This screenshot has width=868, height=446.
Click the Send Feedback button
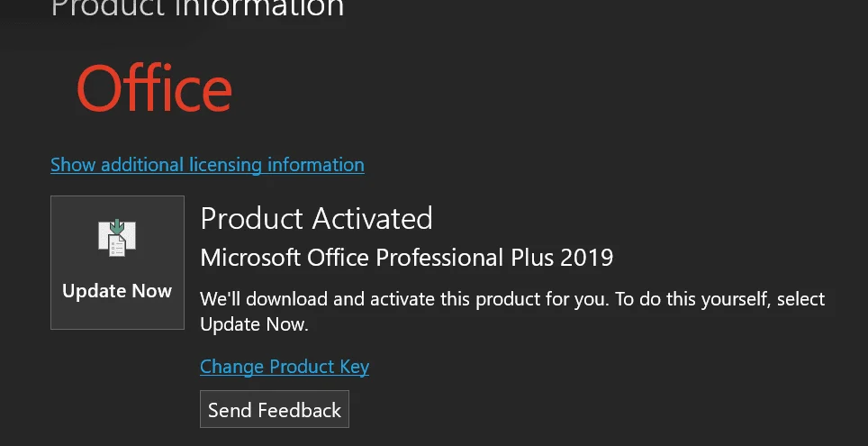(x=275, y=409)
